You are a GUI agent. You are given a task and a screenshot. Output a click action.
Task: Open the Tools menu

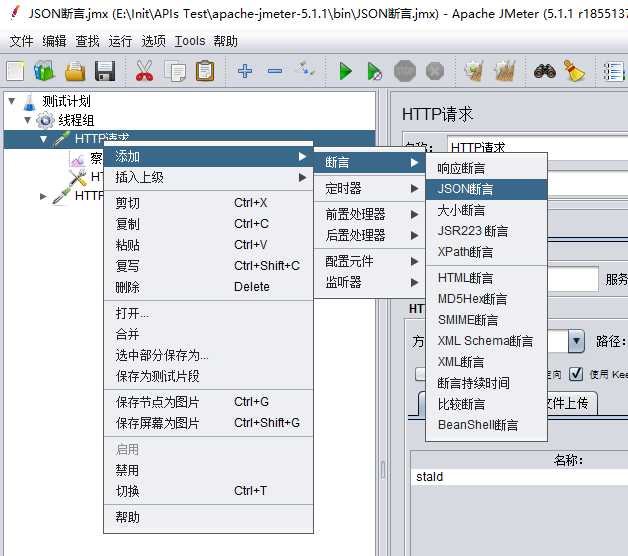(189, 41)
